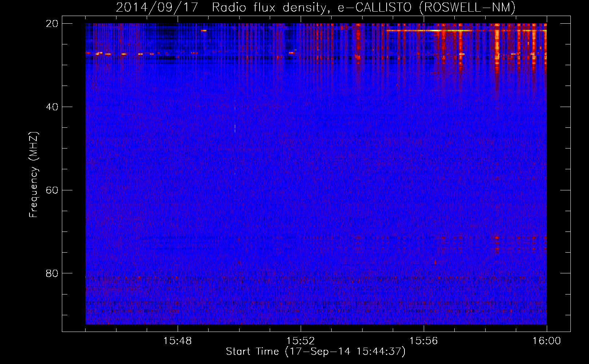
Task: Click the 60 MHz frequency tick label
Action: coord(52,190)
